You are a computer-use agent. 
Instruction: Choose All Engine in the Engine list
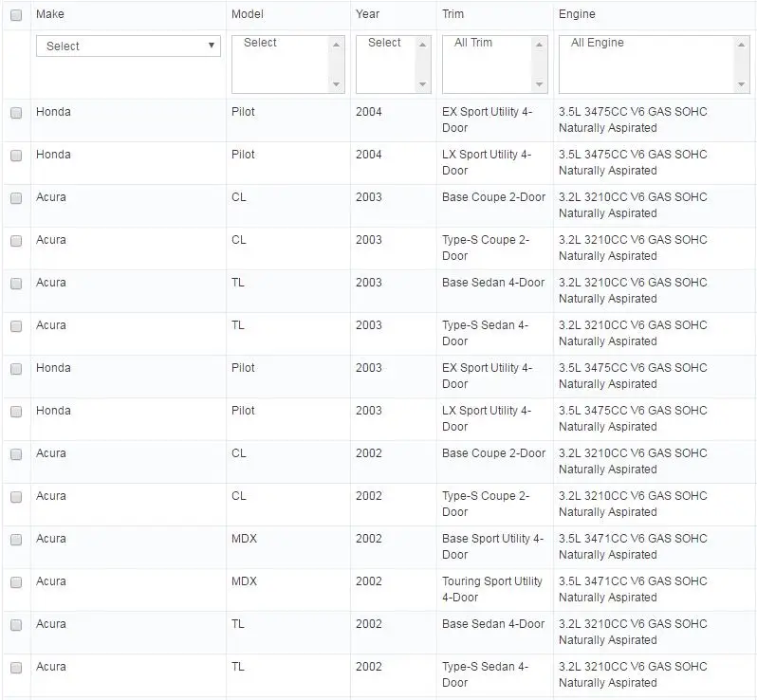click(598, 43)
